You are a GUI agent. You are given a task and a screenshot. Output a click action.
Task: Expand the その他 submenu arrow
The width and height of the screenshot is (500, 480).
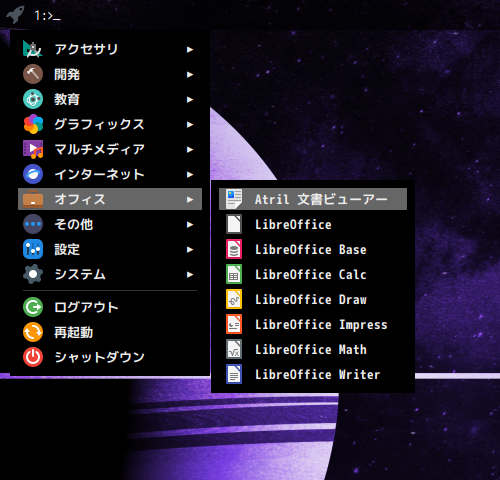point(190,225)
